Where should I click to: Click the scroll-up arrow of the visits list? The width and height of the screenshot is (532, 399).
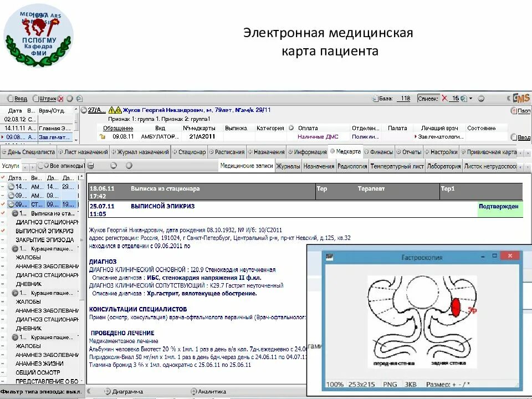pyautogui.click(x=76, y=110)
